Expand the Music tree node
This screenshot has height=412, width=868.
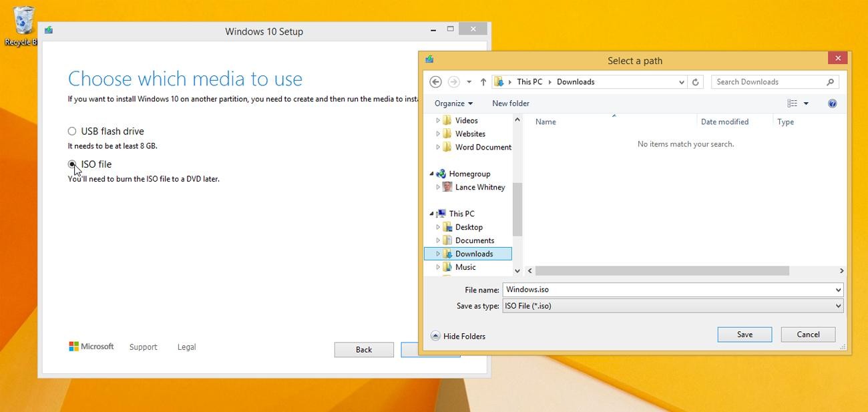coord(438,268)
